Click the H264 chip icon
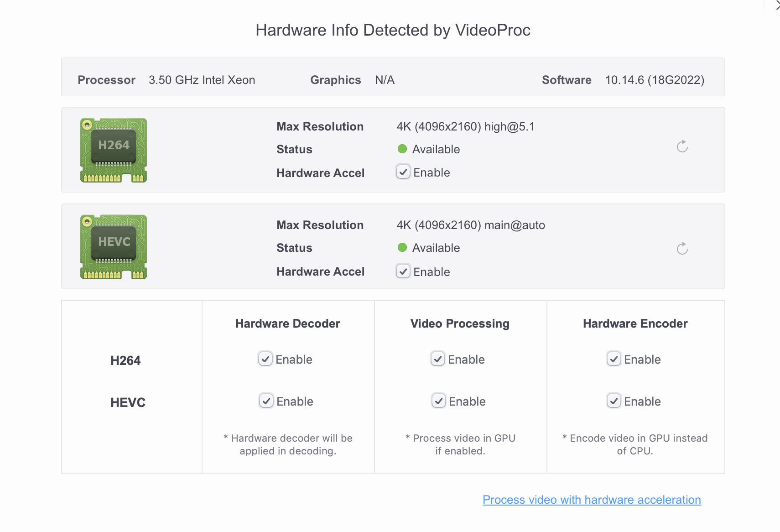 click(114, 150)
